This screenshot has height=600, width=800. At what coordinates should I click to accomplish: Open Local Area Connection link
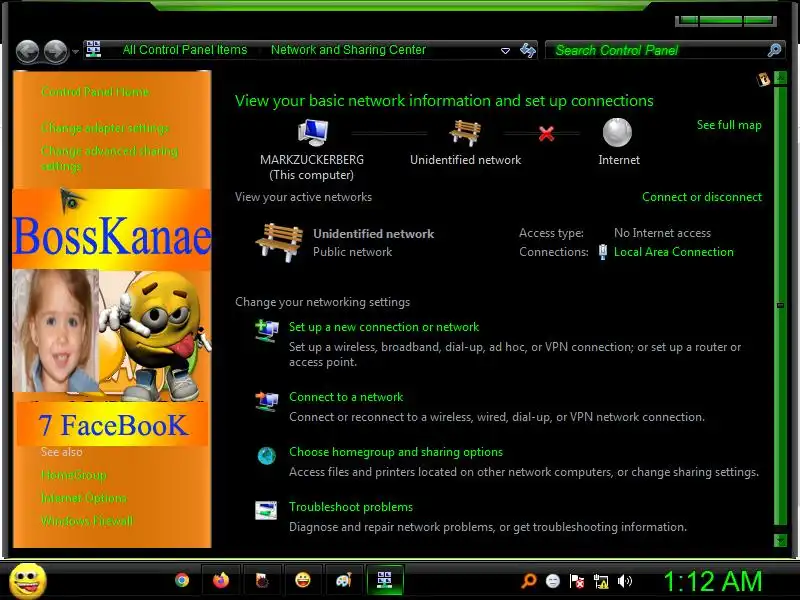coord(673,252)
